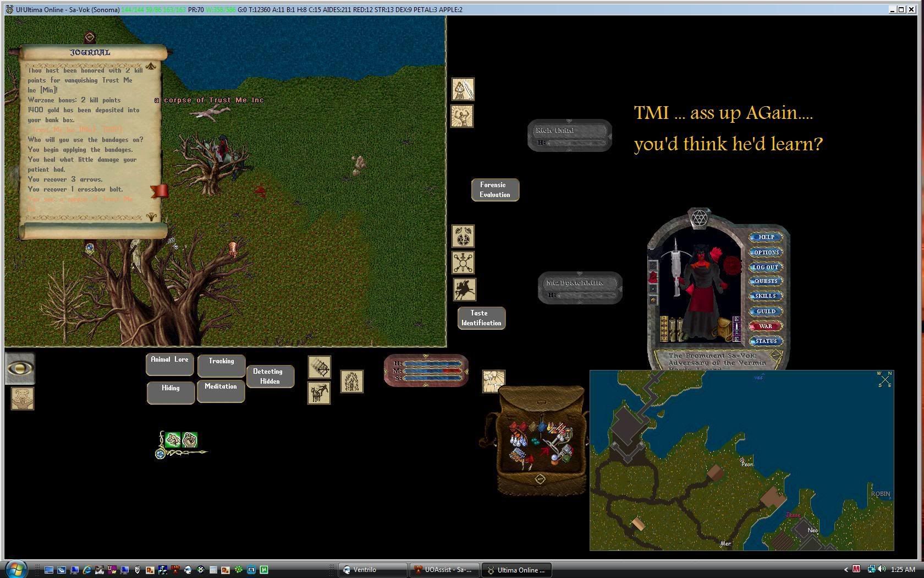The width and height of the screenshot is (924, 578).
Task: Use the Meditation skill button
Action: tap(221, 391)
